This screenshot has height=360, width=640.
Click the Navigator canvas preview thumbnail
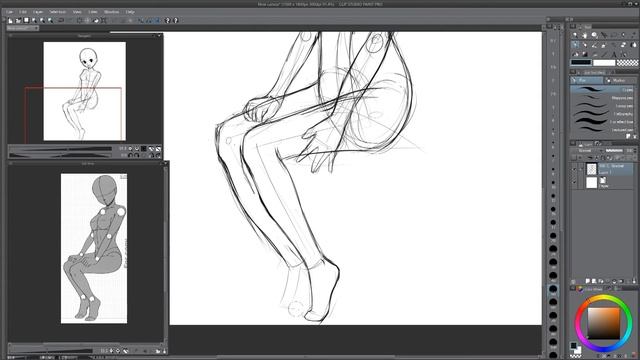pyautogui.click(x=84, y=91)
